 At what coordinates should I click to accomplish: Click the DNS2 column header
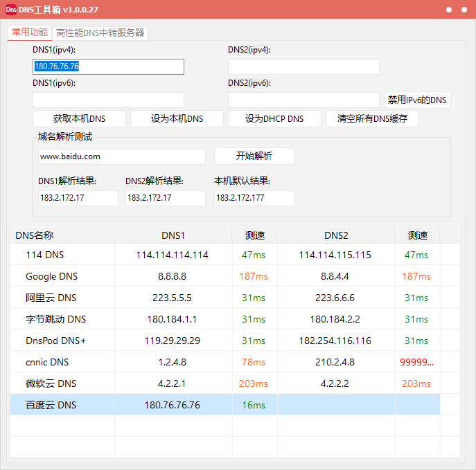click(336, 235)
